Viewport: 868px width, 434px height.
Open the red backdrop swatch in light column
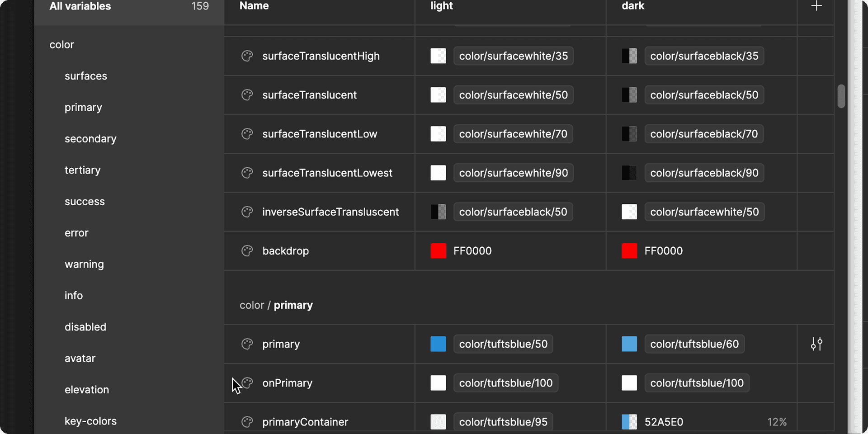[438, 251]
